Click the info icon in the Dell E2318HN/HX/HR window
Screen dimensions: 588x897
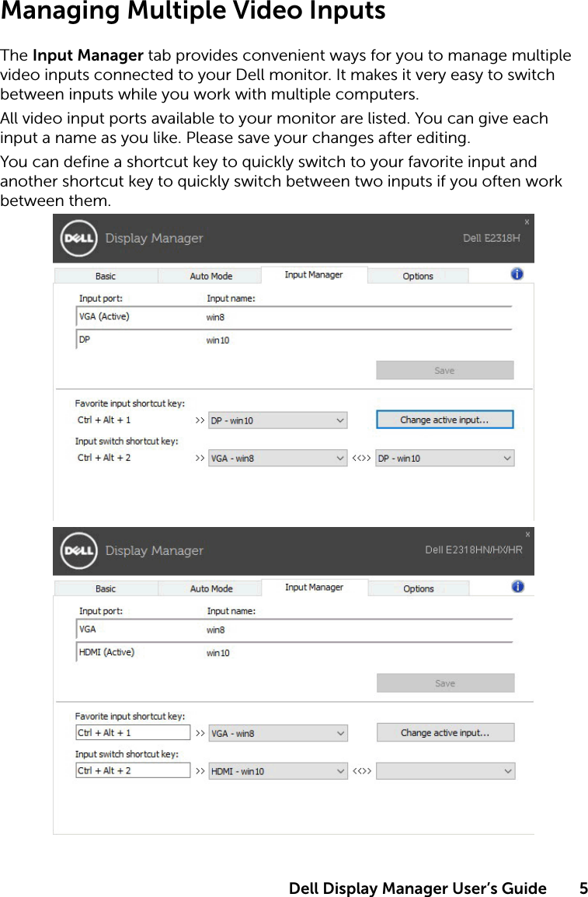tap(518, 587)
